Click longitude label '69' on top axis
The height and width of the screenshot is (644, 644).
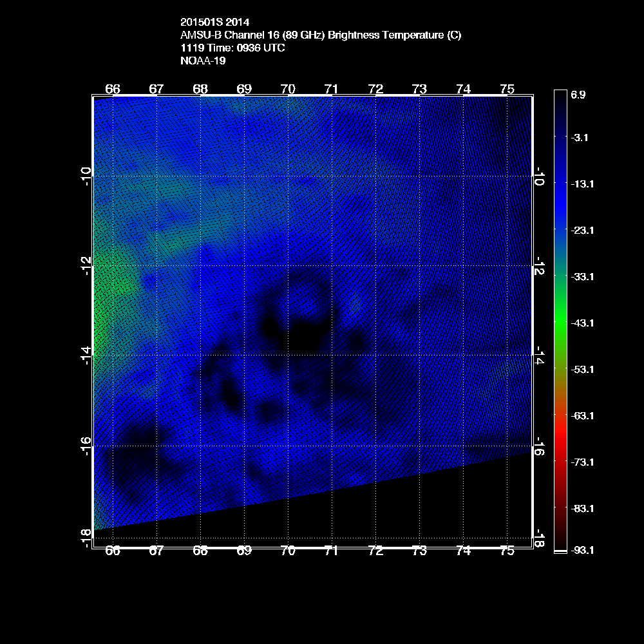[244, 89]
